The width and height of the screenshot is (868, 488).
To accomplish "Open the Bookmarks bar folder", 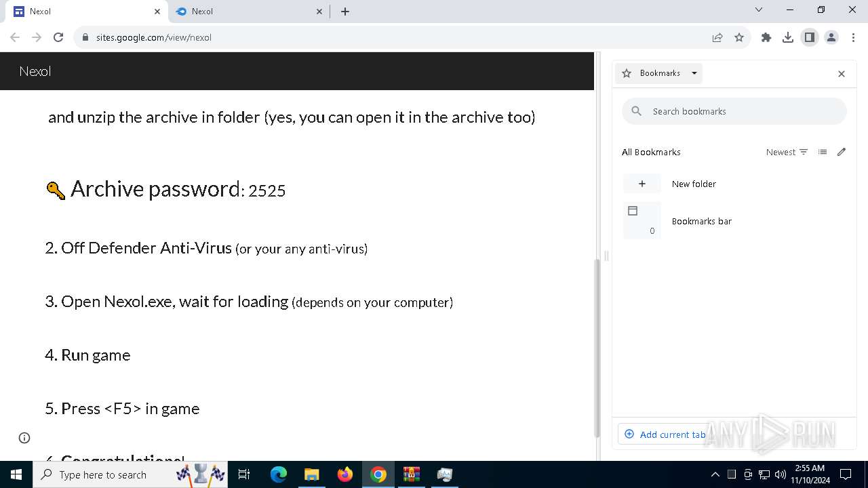I will point(734,221).
